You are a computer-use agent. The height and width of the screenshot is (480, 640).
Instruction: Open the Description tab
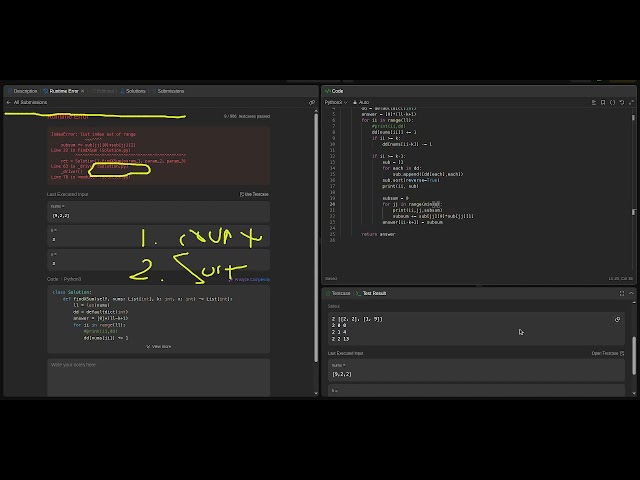22,91
